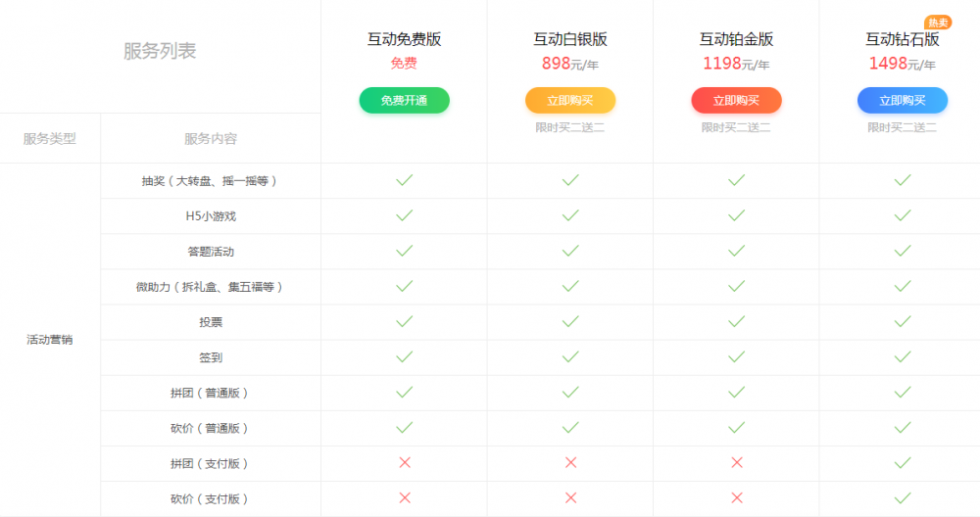Screen dimensions: 980x517
Task: Click the red cross for 拼团(支付版) in 互动铂金版
Action: pyautogui.click(x=736, y=462)
